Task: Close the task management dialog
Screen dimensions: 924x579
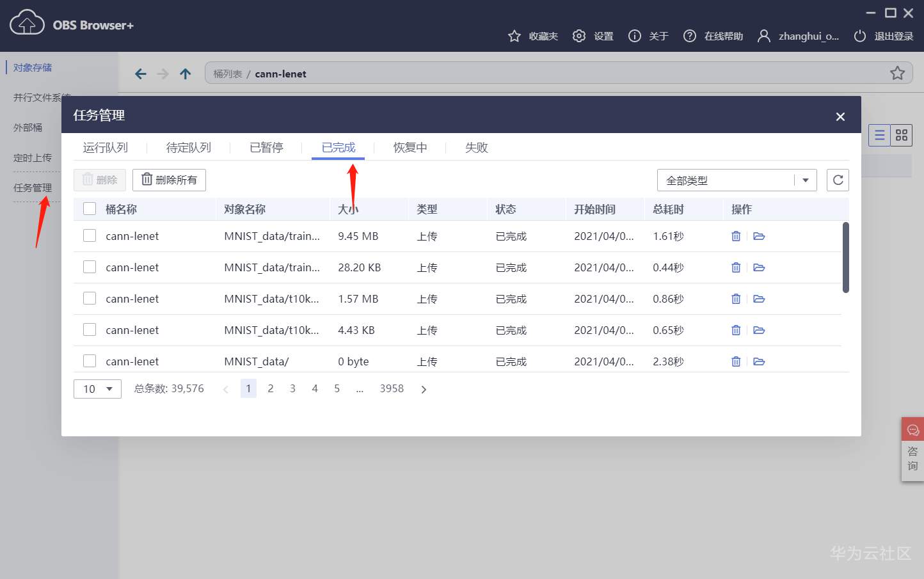Action: tap(840, 116)
